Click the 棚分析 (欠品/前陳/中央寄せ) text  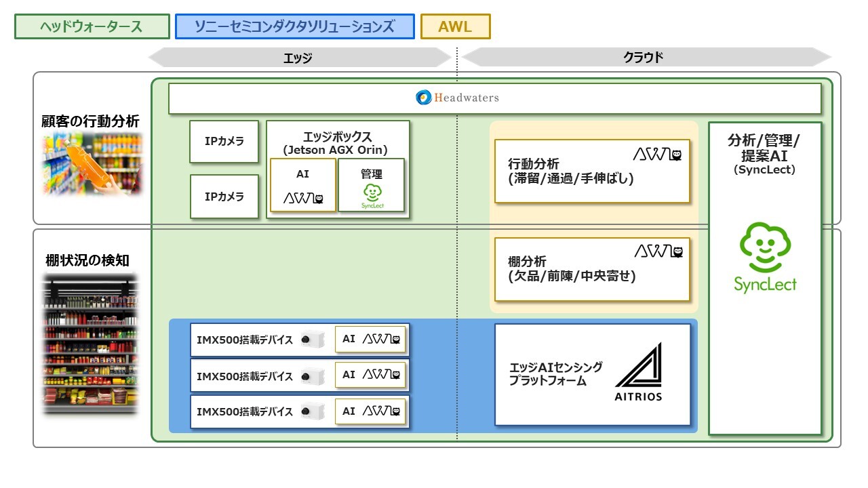(x=571, y=269)
